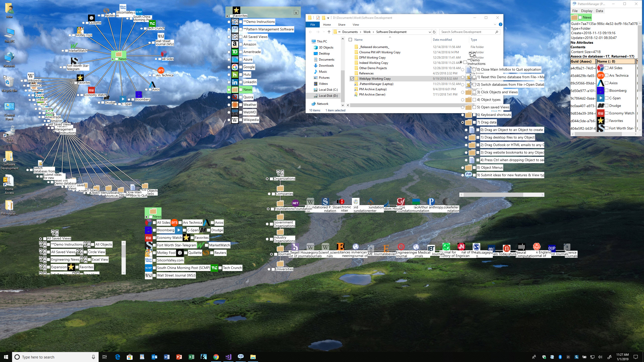Image resolution: width=644 pixels, height=362 pixels.
Task: Open the Display menu in PatternManager
Action: (586, 11)
